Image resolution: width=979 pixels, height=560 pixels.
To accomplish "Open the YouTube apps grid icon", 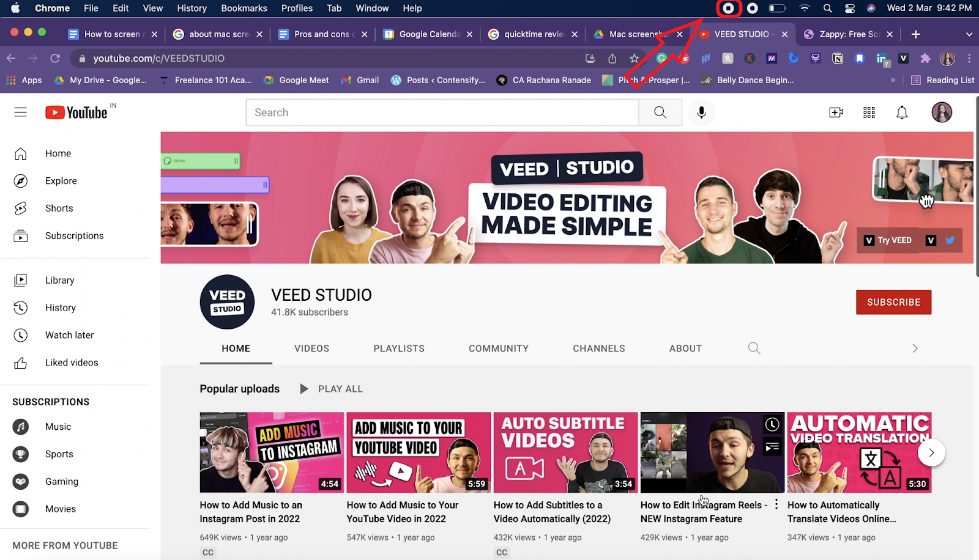I will coord(869,112).
